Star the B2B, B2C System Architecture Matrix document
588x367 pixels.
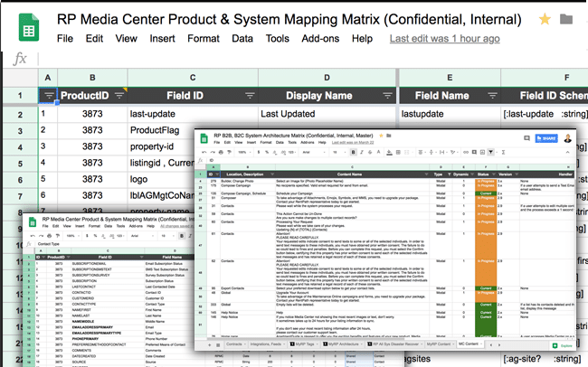381,136
